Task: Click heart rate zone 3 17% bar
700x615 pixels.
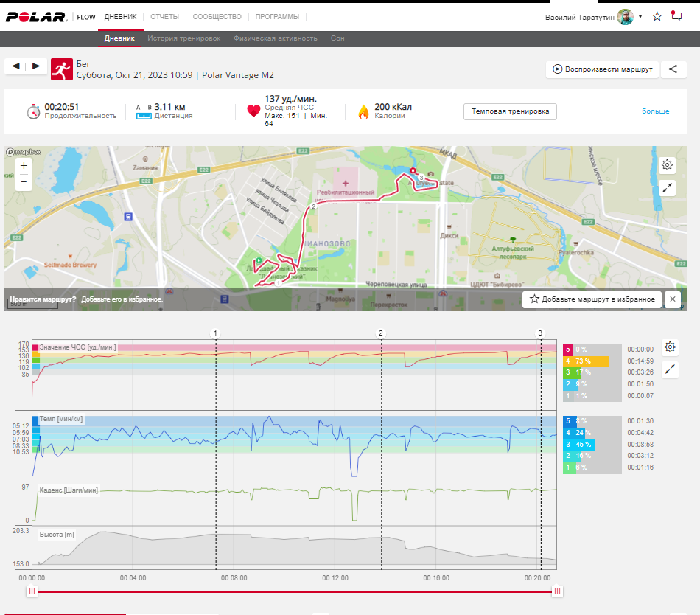Action: pyautogui.click(x=573, y=372)
